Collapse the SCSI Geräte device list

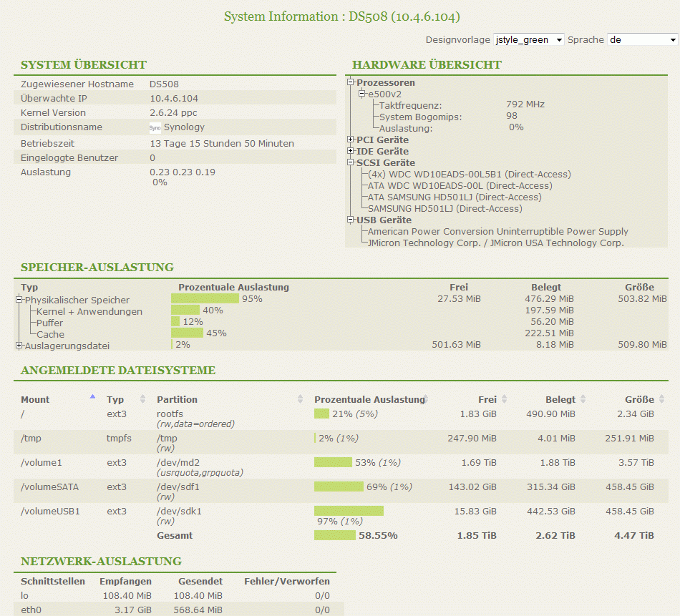(351, 162)
